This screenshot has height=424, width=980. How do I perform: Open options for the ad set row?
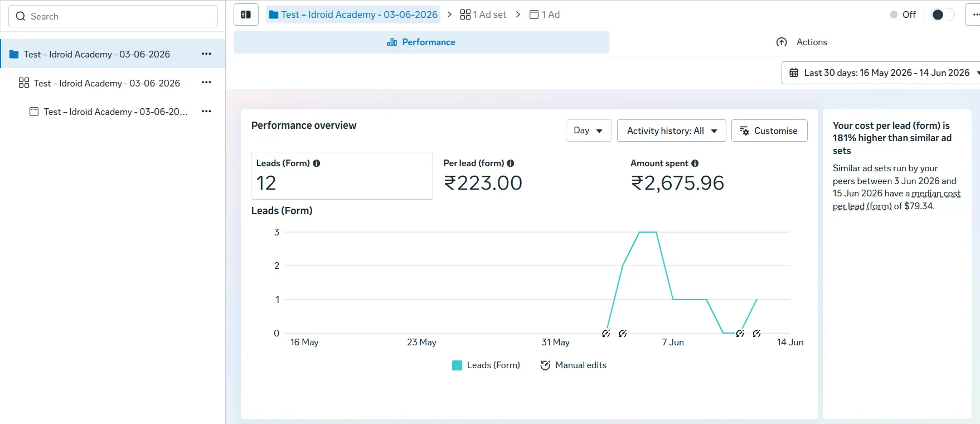(206, 83)
